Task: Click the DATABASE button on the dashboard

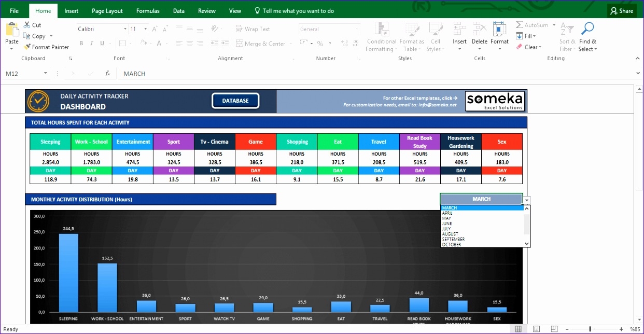Action: click(x=235, y=101)
